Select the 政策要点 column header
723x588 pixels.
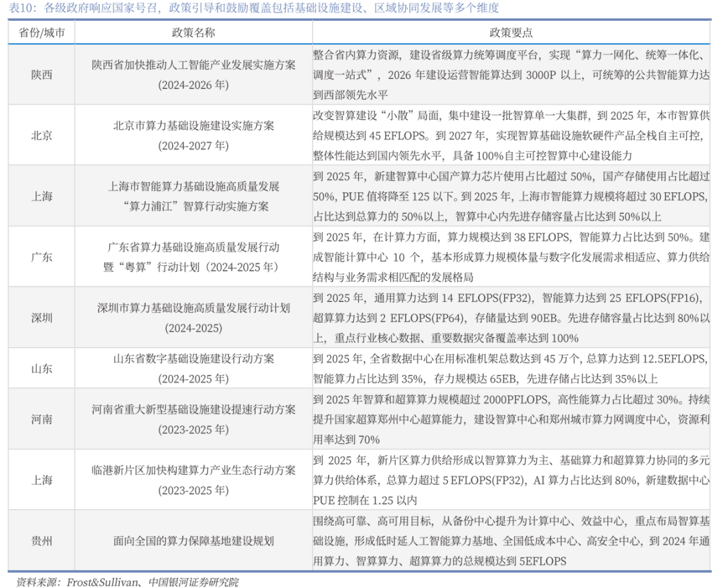click(511, 33)
